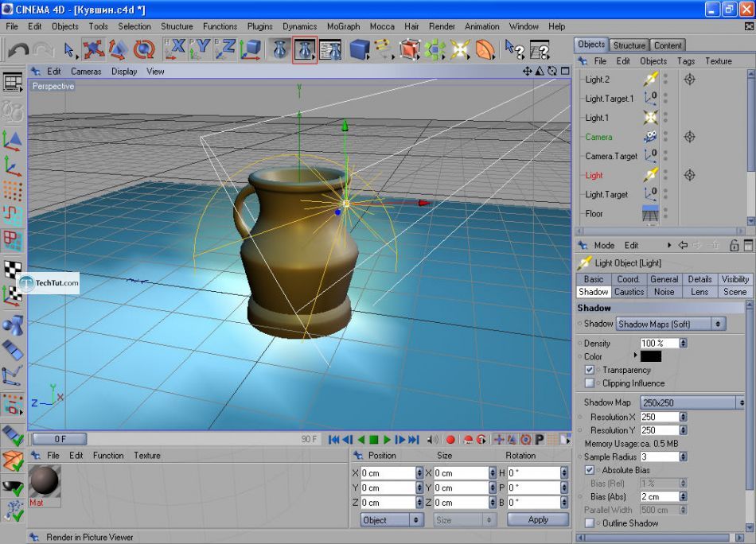Expand shadow Color disclosure triangle
Screen dimensions: 756x544
(x=635, y=356)
